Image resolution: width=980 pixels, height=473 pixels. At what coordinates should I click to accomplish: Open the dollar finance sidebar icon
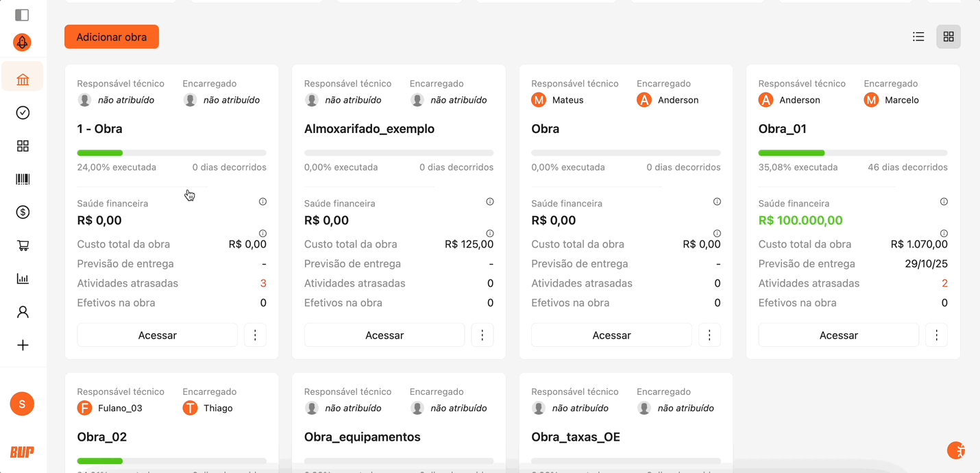coord(23,213)
